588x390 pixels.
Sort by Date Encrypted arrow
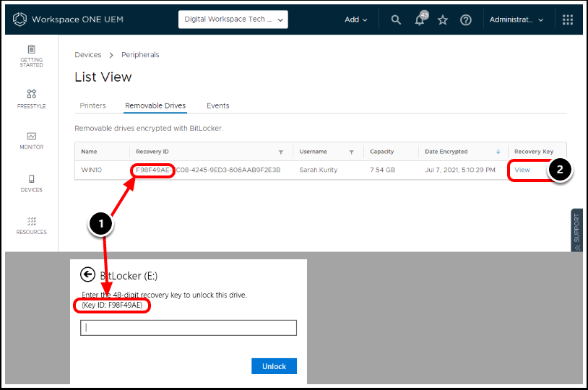point(498,152)
